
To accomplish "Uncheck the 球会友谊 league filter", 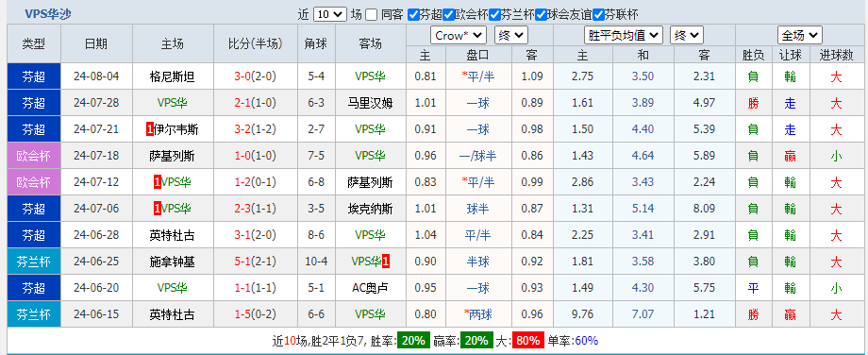I will [x=542, y=14].
